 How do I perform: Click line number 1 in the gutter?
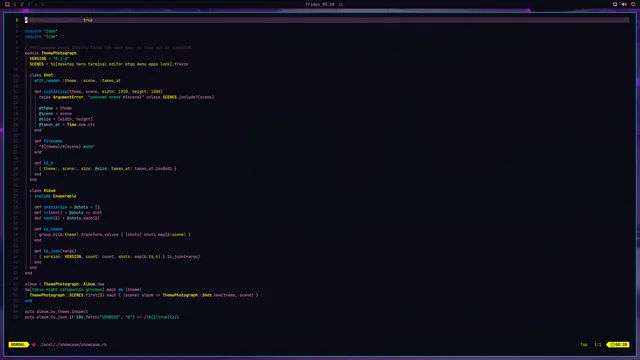17,20
